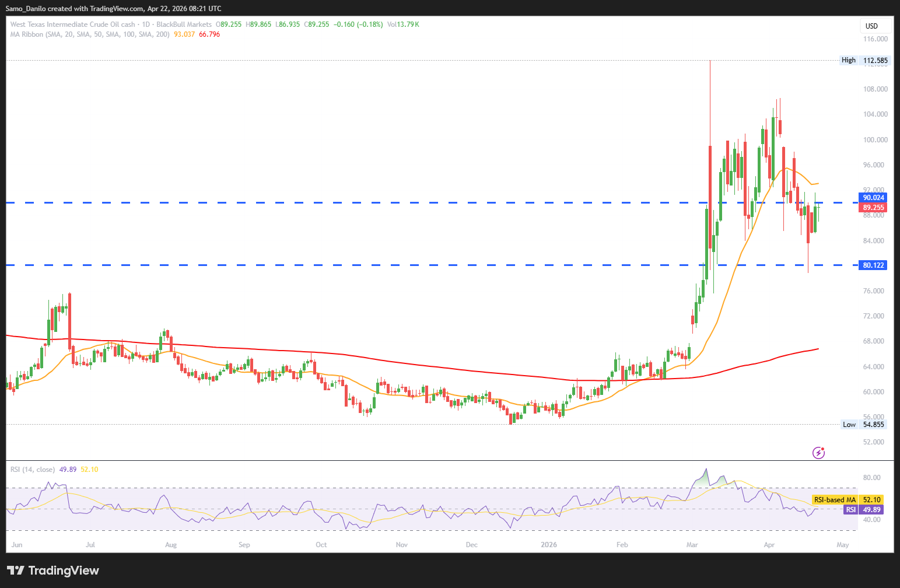The height and width of the screenshot is (588, 900).
Task: Click the Low 54.855 marker label
Action: coord(864,425)
